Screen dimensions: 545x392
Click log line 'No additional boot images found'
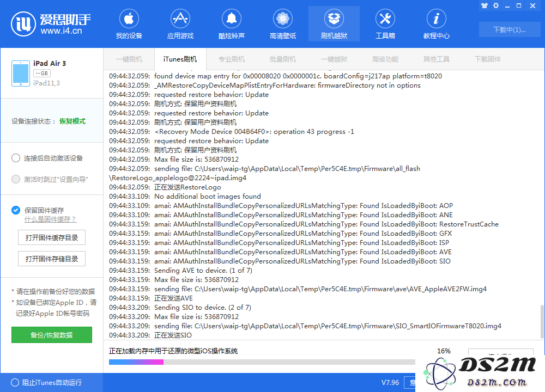pos(185,196)
